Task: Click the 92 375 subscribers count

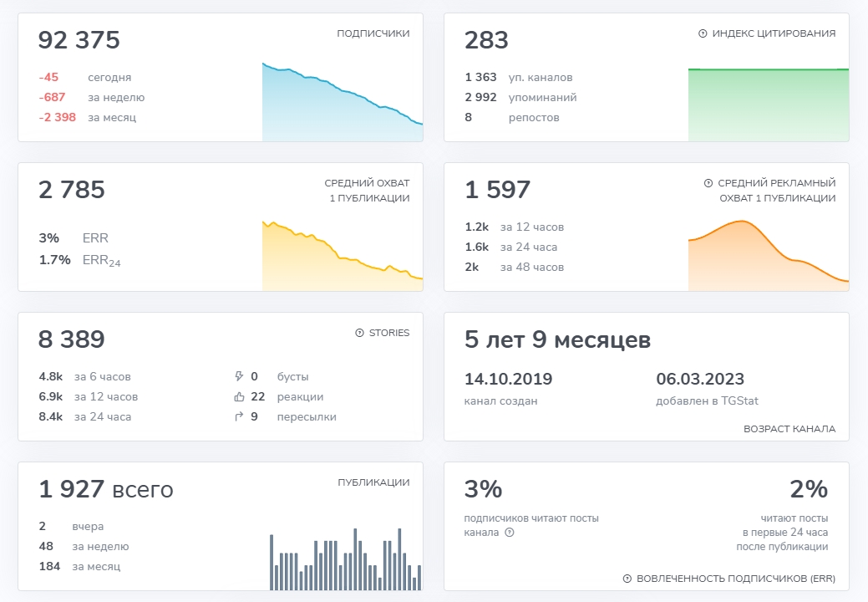Action: point(79,40)
